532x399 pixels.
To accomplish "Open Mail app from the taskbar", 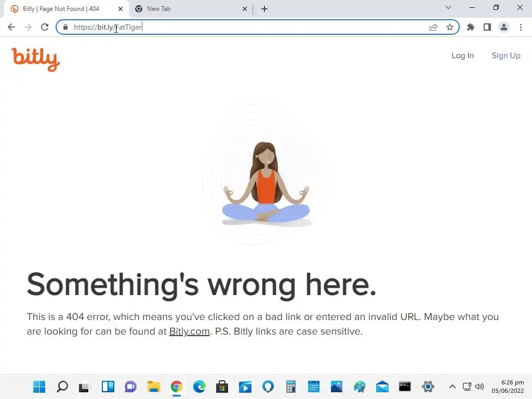I will tap(382, 387).
